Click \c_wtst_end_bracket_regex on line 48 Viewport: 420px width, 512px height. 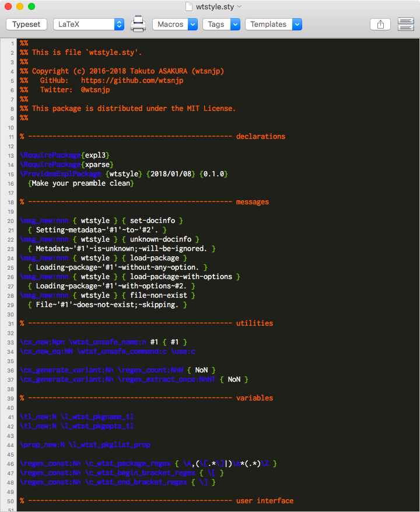136,482
